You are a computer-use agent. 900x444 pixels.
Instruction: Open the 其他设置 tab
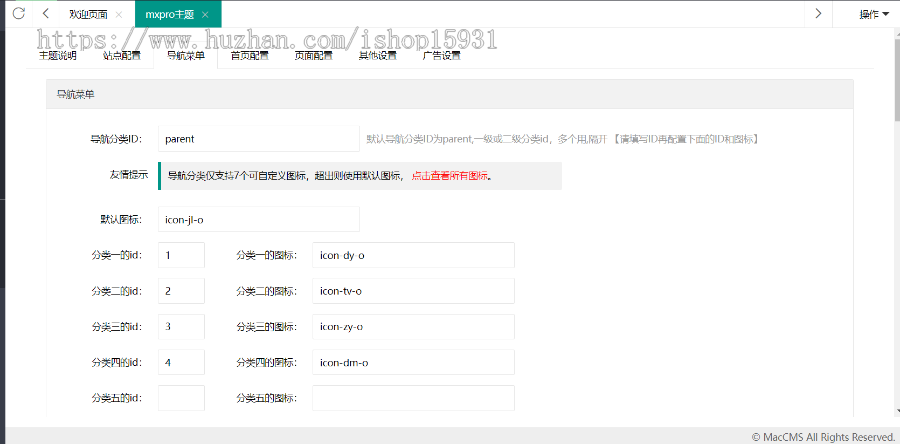[378, 56]
